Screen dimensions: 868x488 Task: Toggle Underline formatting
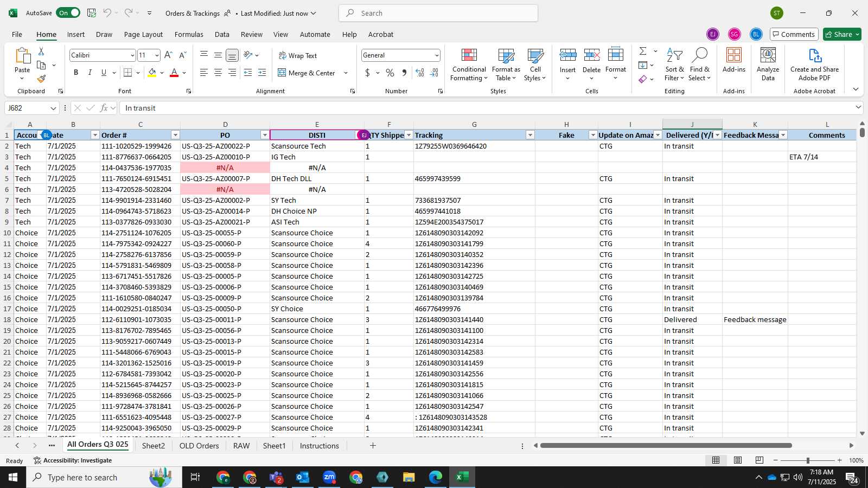(104, 73)
